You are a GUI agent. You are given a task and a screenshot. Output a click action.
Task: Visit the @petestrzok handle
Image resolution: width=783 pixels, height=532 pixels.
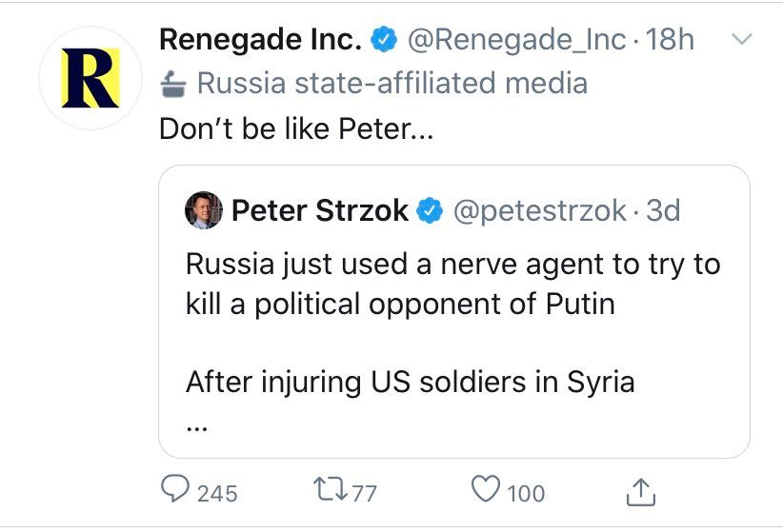539,210
